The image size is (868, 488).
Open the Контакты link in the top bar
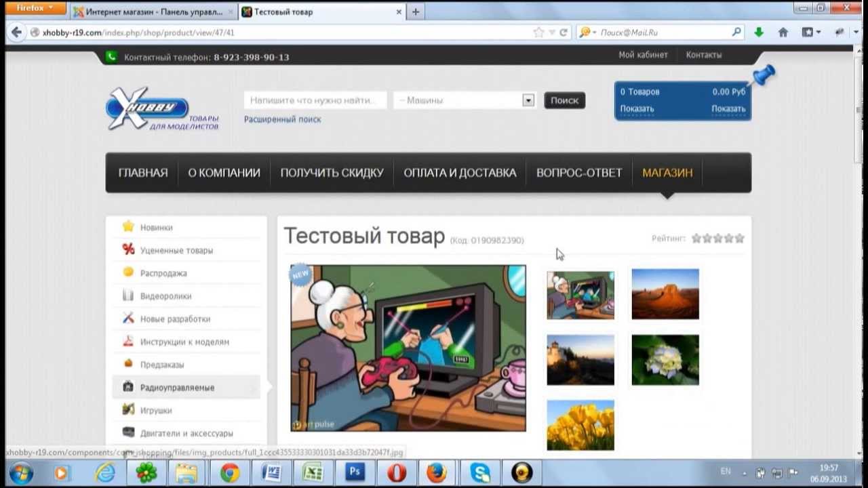[704, 55]
